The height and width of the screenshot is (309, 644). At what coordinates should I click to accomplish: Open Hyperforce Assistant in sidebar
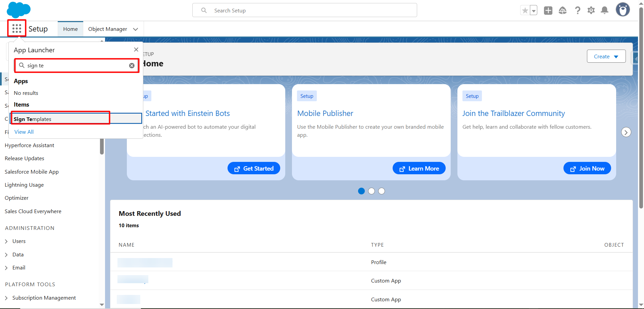[30, 145]
